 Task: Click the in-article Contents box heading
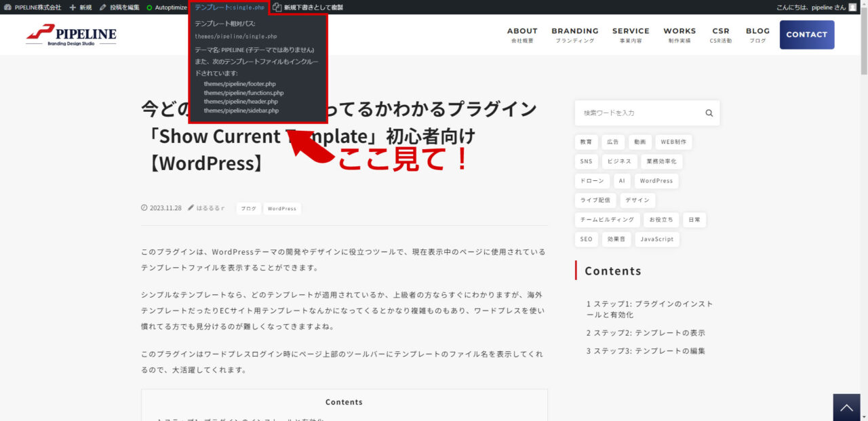(x=344, y=402)
